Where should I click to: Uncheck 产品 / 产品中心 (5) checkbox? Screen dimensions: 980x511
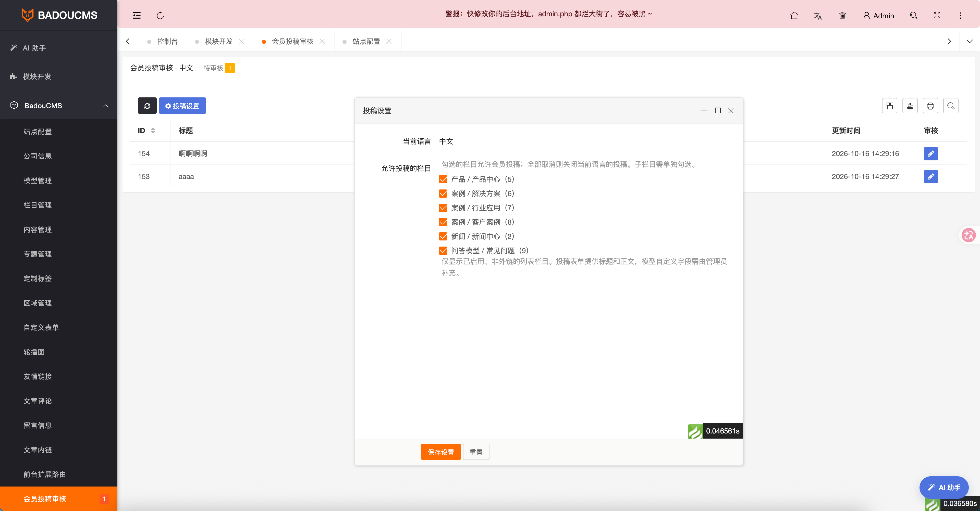443,179
